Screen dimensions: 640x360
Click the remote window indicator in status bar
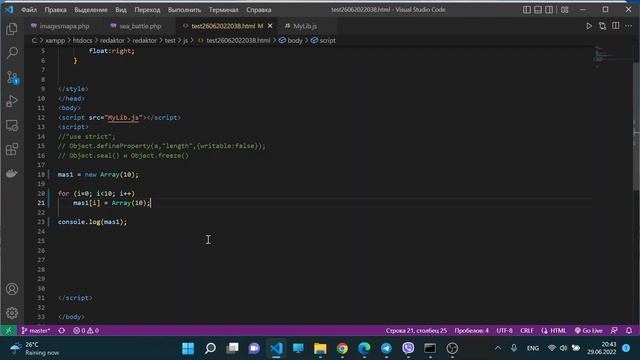8,331
